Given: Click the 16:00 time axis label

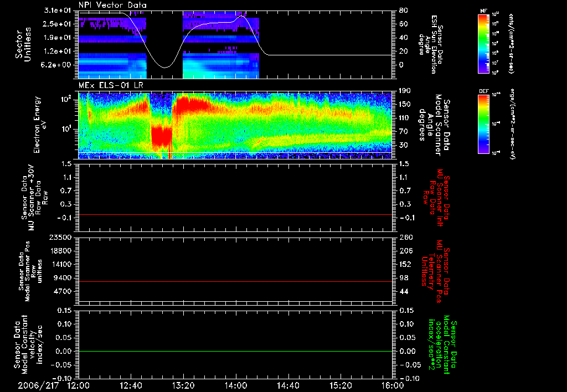Looking at the screenshot, I should click(393, 386).
